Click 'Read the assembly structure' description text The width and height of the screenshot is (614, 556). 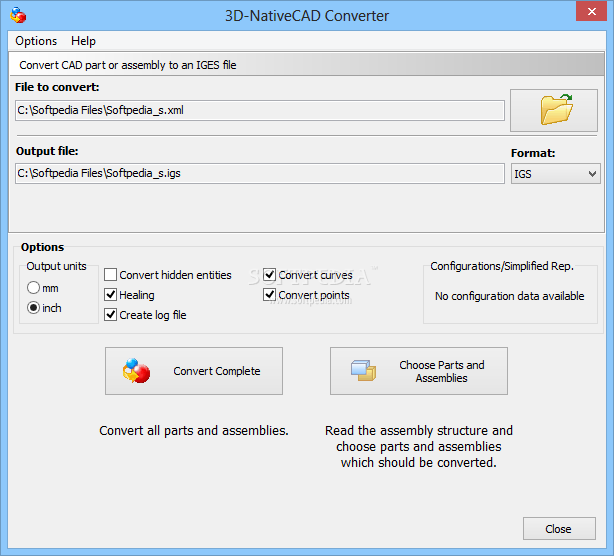click(x=419, y=446)
